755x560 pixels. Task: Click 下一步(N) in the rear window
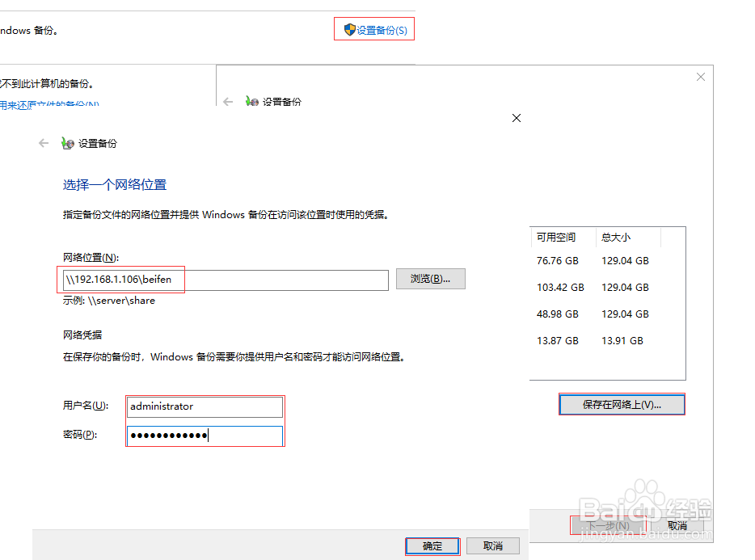(x=608, y=526)
